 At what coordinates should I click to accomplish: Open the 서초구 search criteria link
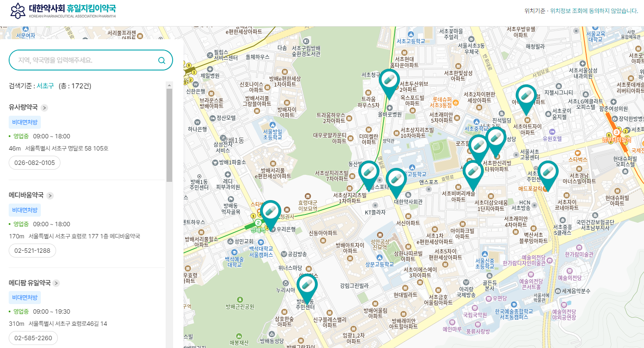click(44, 86)
